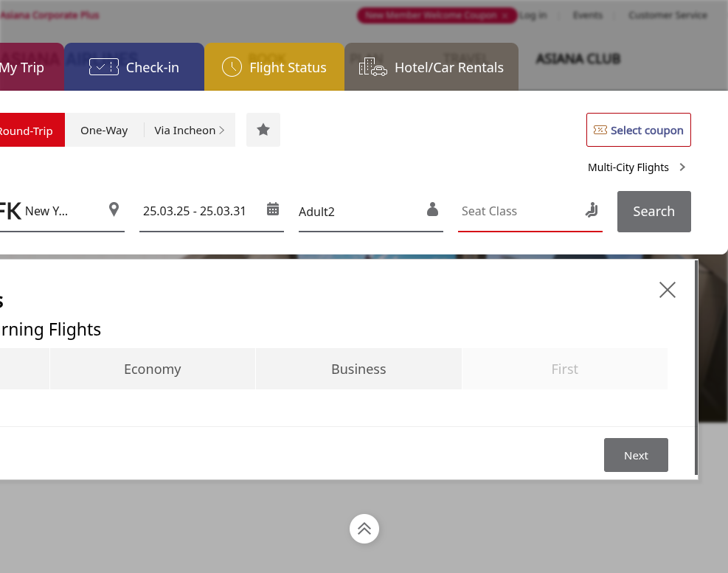Click the Flight Status clock icon

[232, 67]
